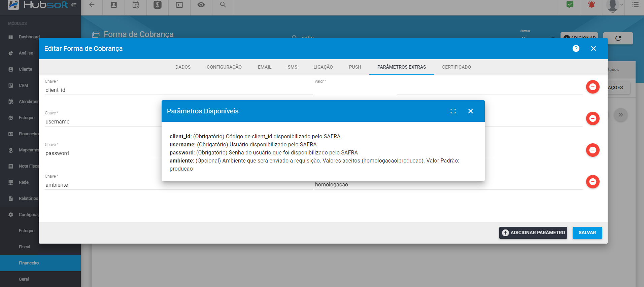Expand Parâmetros Disponíveis popup to fullscreen
The width and height of the screenshot is (644, 287).
click(x=453, y=111)
